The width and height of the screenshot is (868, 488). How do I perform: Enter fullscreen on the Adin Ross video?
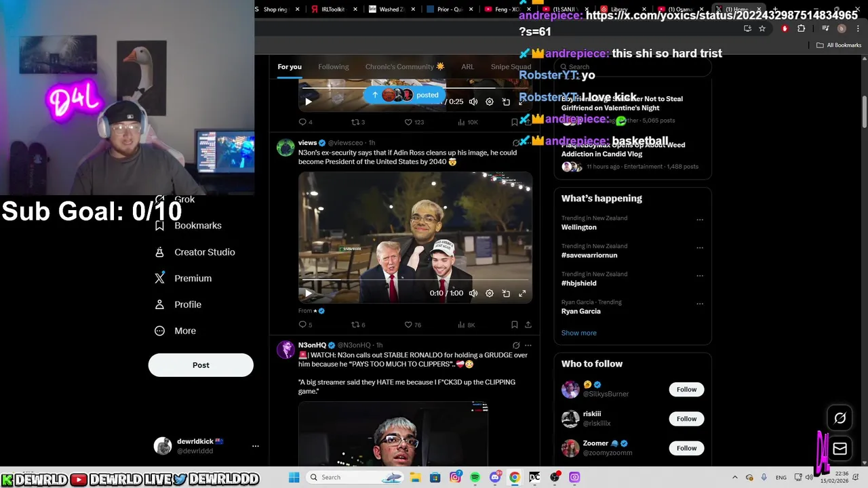click(522, 293)
